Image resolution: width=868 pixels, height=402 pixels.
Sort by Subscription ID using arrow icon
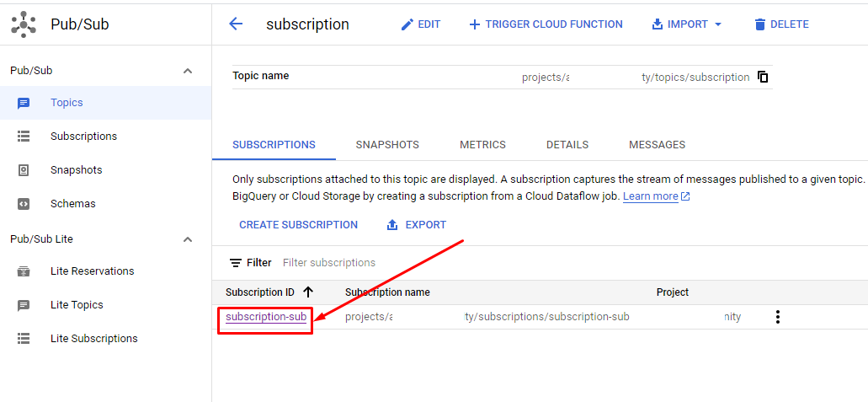click(308, 292)
